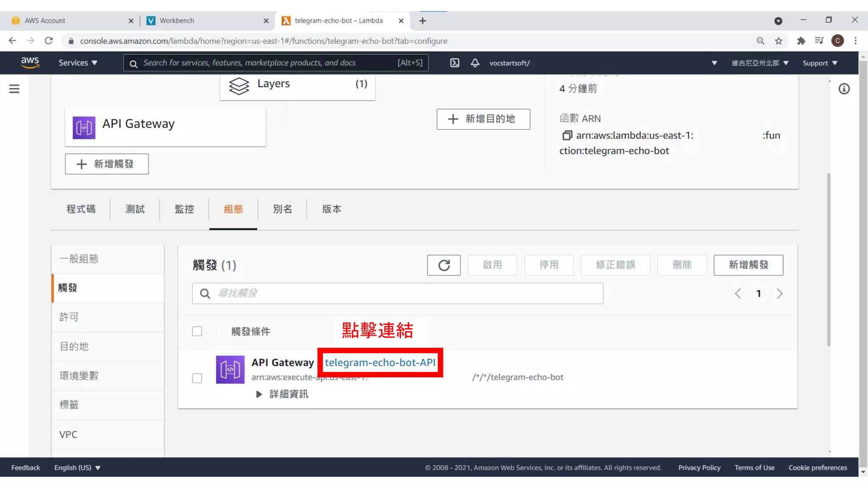Refresh the triggers list

tap(444, 265)
